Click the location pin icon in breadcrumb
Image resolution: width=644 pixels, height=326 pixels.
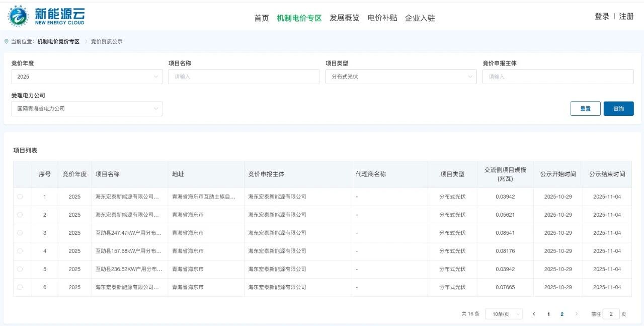[x=7, y=41]
